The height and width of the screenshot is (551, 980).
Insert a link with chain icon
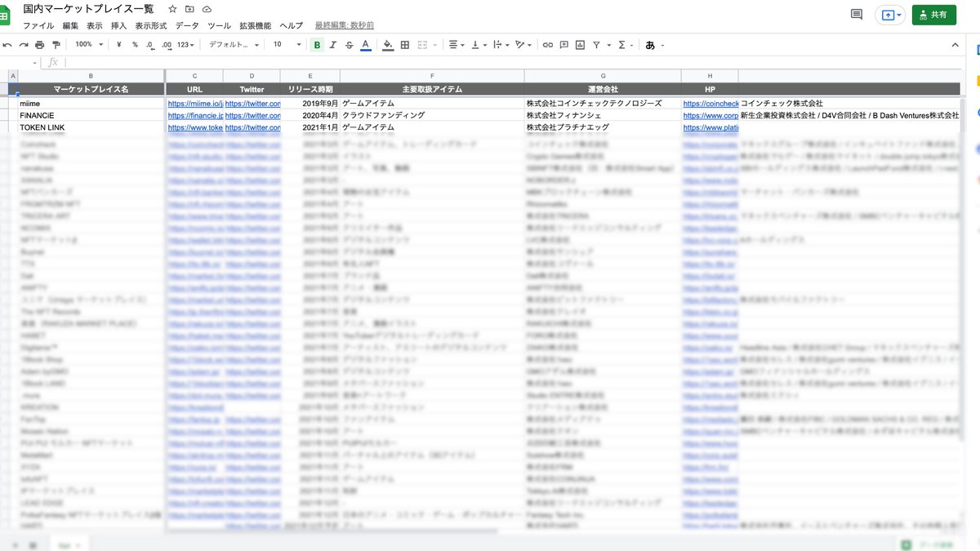click(547, 45)
